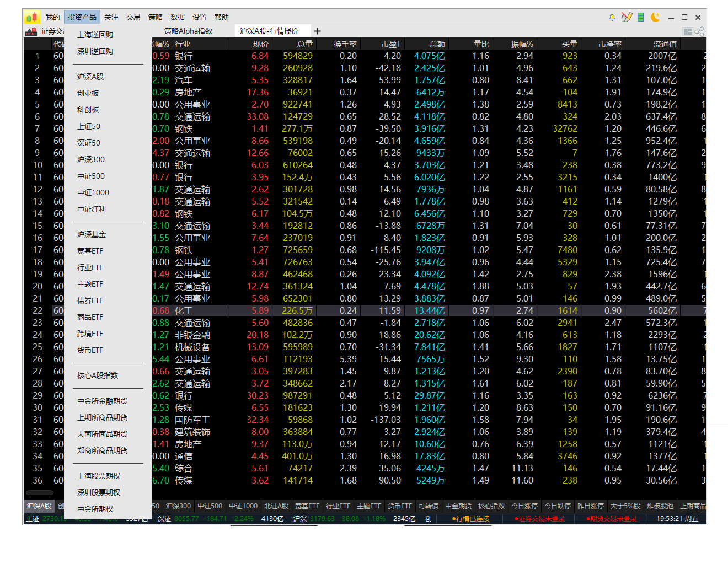Click the horizontal scrollbar below the table
The width and height of the screenshot is (728, 569).
click(40, 493)
